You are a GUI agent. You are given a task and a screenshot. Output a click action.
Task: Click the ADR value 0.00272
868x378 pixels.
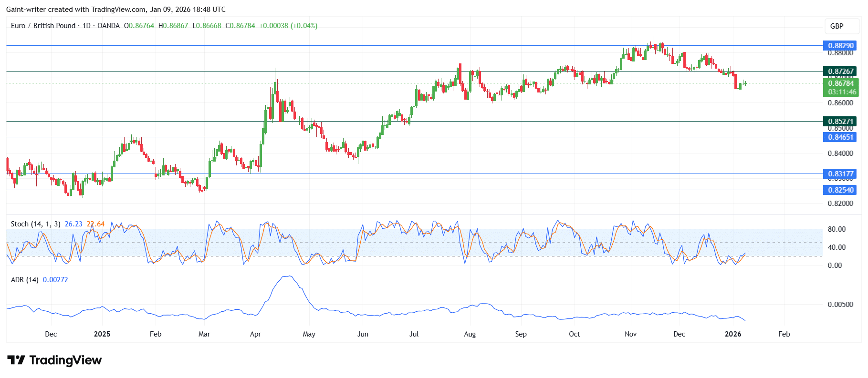coord(55,280)
